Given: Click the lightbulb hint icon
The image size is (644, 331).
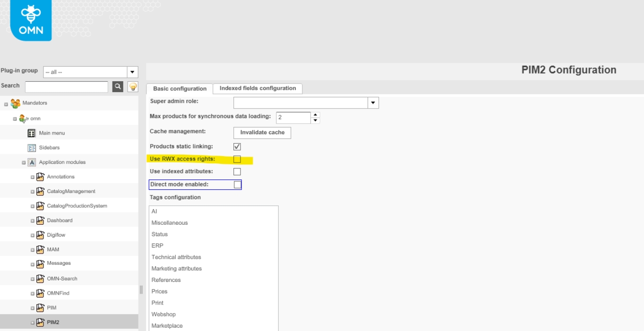Looking at the screenshot, I should (133, 86).
